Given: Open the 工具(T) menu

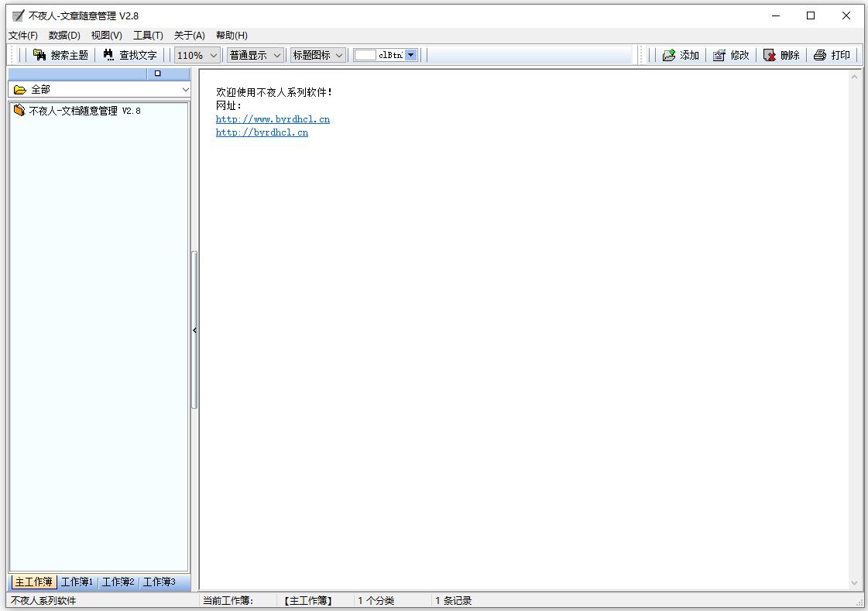Looking at the screenshot, I should (x=148, y=35).
